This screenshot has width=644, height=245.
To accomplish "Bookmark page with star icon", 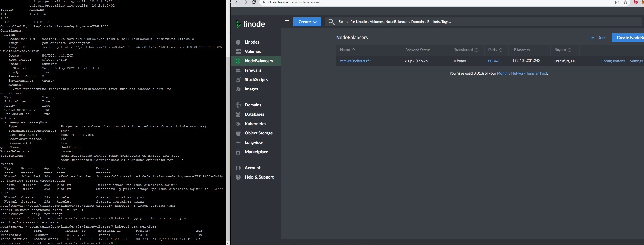I will [625, 2].
